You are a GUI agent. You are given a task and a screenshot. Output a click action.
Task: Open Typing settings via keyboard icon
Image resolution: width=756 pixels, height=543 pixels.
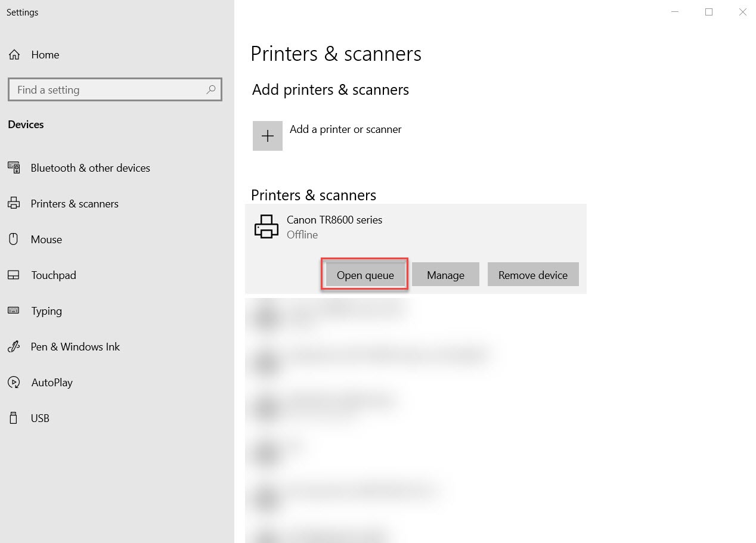pyautogui.click(x=13, y=311)
